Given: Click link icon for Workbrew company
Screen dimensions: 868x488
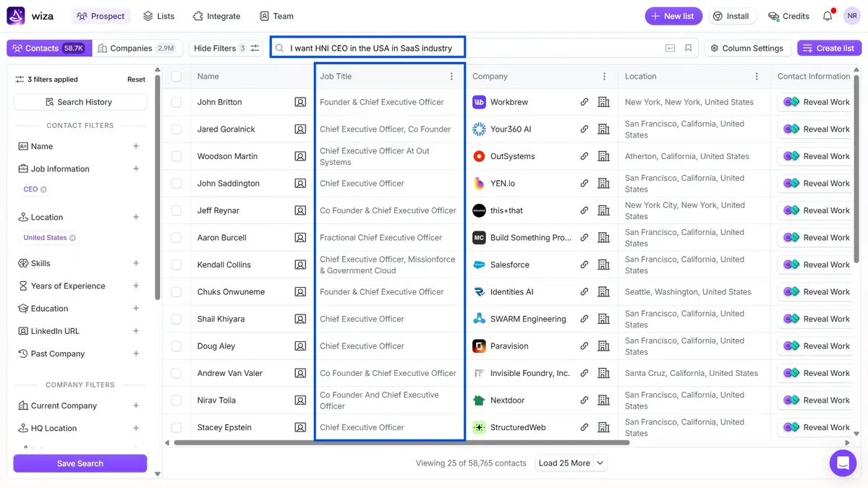Looking at the screenshot, I should pyautogui.click(x=584, y=103).
